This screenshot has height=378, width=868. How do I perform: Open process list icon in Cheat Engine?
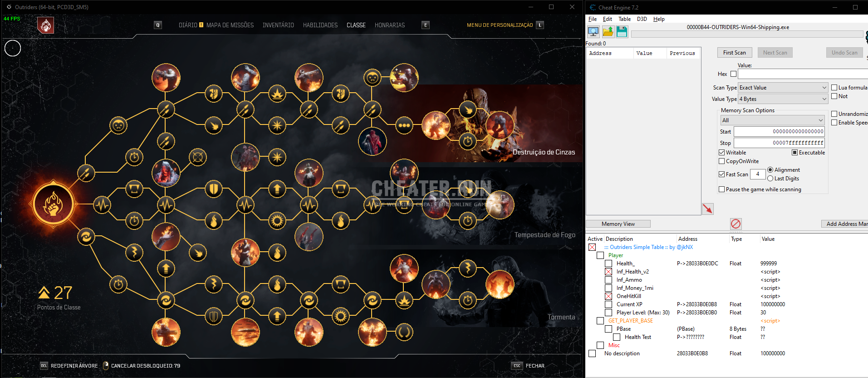point(593,31)
